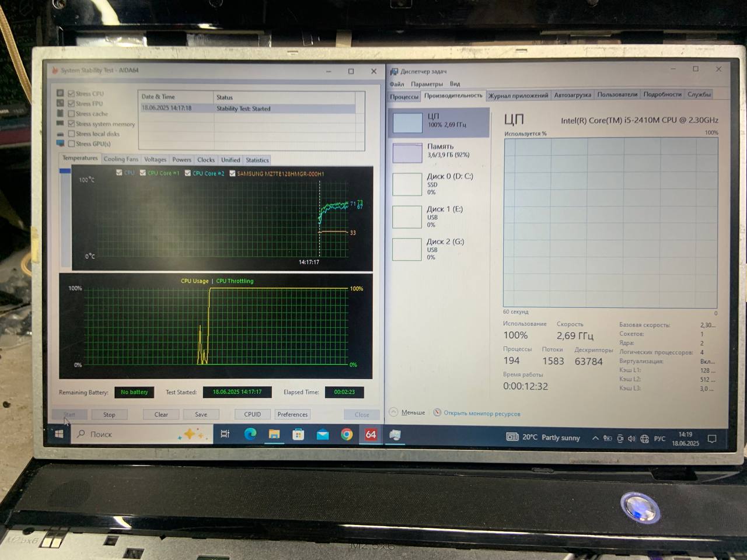Click the Windows Start button
Viewport: 747px width, 560px height.
59,434
